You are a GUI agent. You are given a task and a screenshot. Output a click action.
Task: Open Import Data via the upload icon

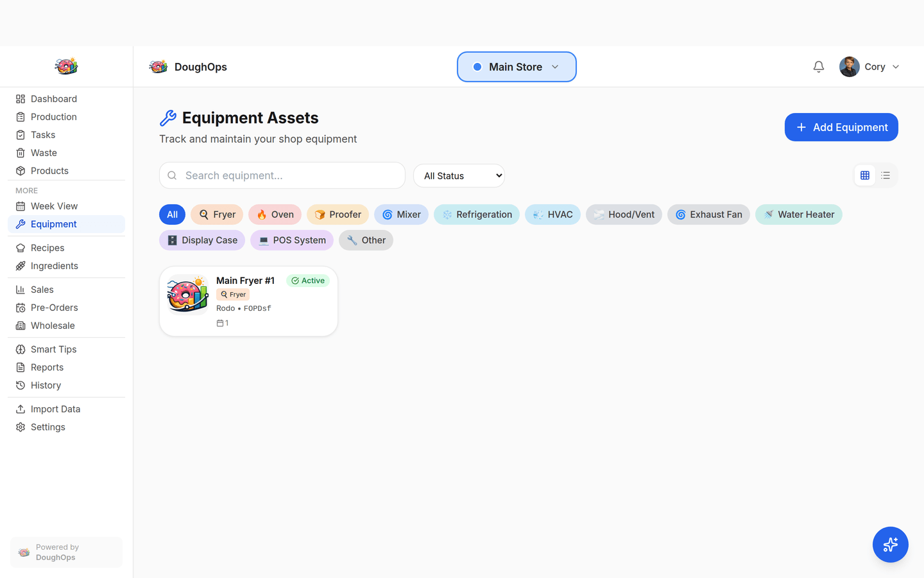(20, 408)
